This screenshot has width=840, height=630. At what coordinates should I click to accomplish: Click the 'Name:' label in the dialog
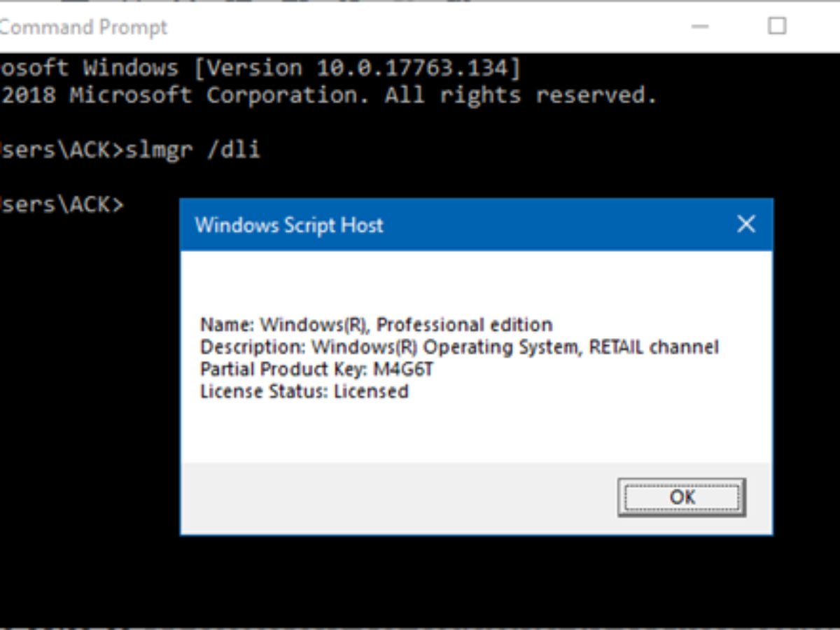(x=227, y=325)
